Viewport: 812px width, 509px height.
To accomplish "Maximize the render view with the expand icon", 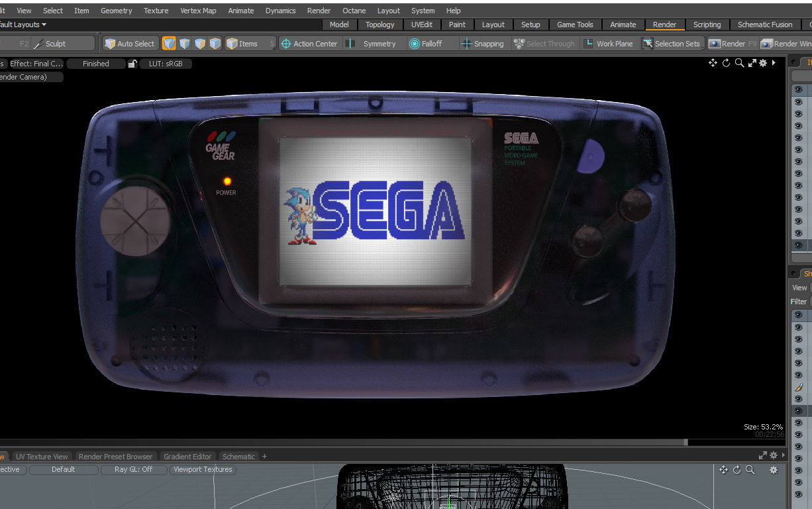I will 752,63.
